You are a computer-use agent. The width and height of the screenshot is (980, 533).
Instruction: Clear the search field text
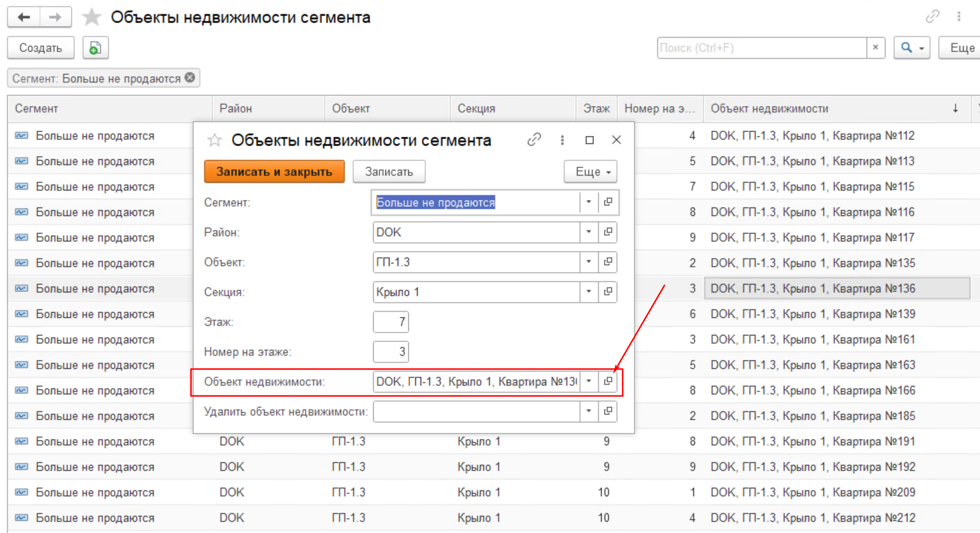point(875,48)
